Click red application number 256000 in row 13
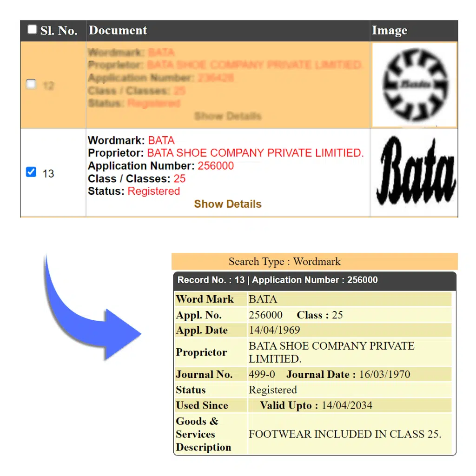Image resolution: width=476 pixels, height=476 pixels. 216,166
